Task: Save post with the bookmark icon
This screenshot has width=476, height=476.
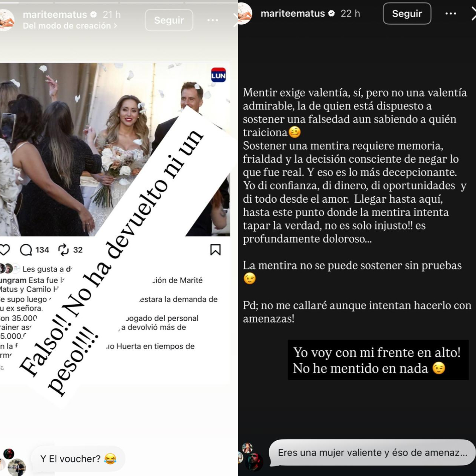Action: click(215, 250)
